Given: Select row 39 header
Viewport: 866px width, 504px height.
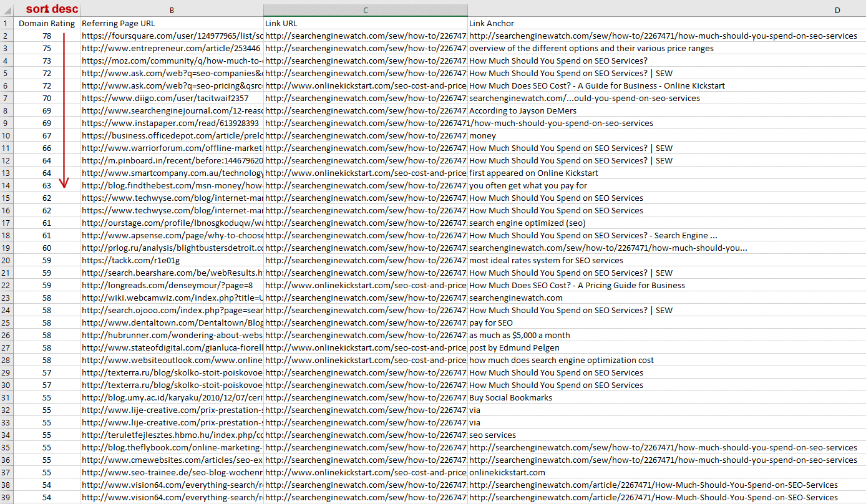Looking at the screenshot, I should pyautogui.click(x=6, y=497).
